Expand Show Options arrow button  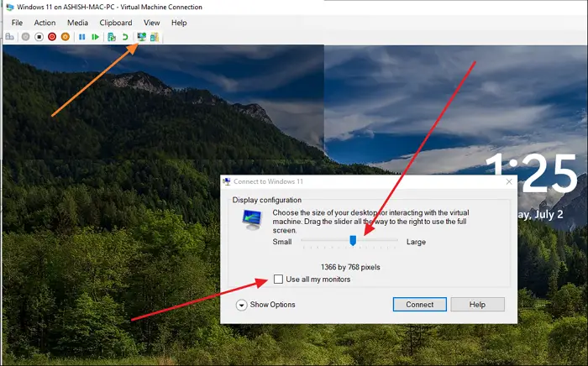point(242,305)
